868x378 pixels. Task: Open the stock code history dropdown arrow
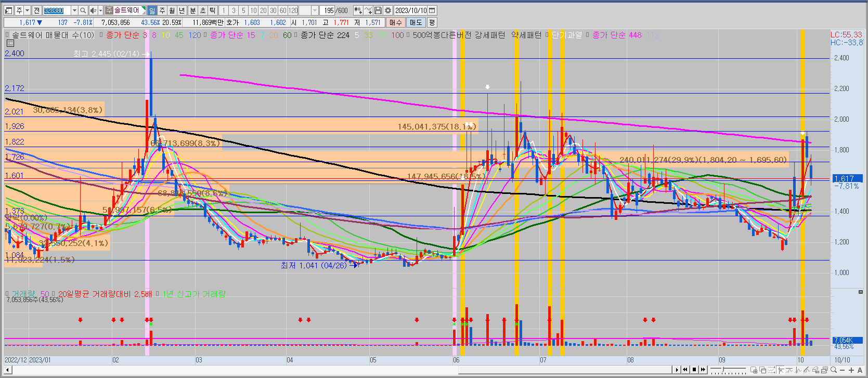[x=74, y=10]
